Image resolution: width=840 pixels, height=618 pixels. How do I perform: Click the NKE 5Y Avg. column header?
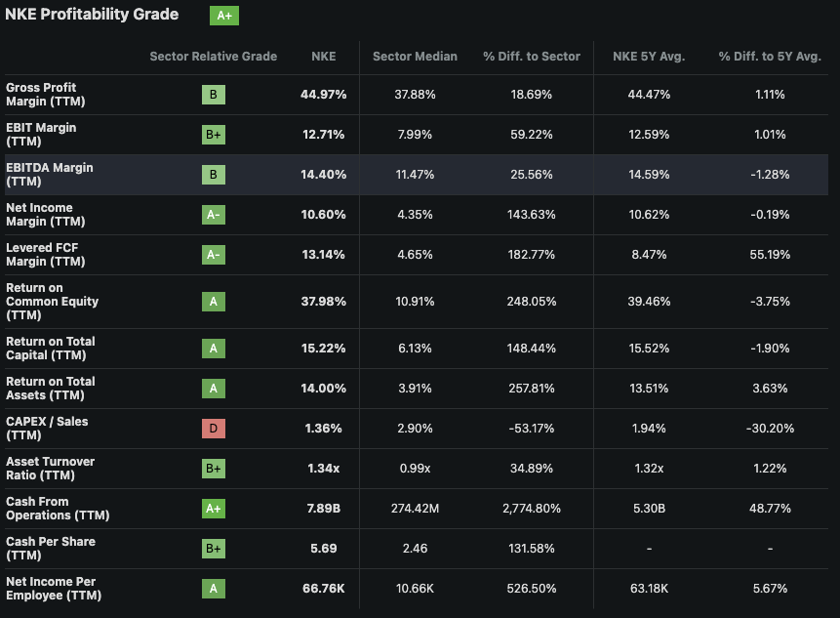(649, 57)
